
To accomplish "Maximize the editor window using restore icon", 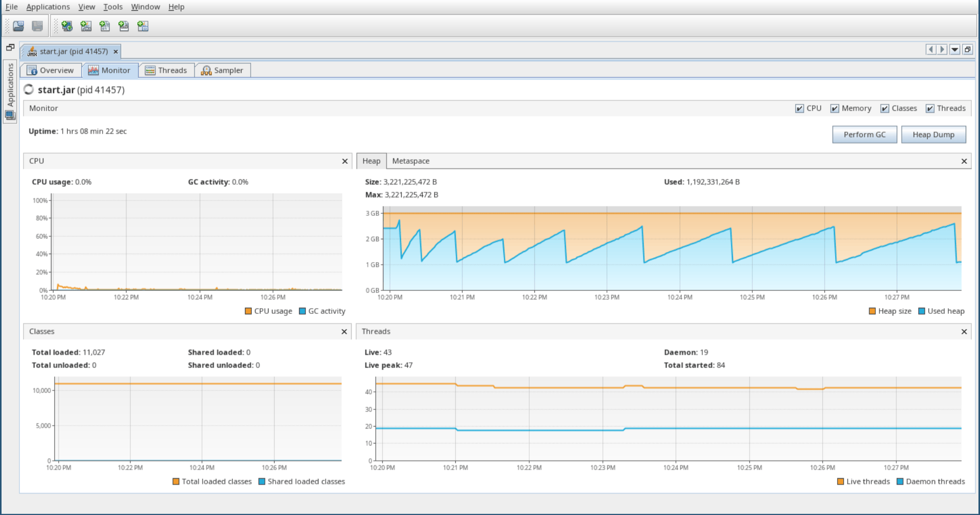I will tap(967, 50).
